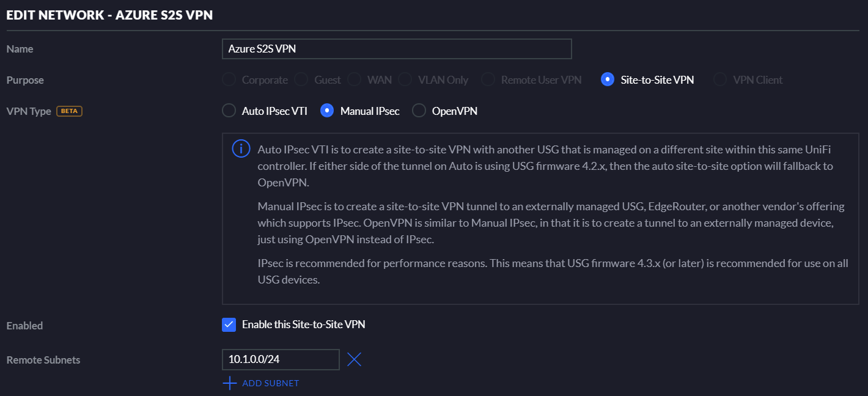Choose Guest network purpose
This screenshot has width=868, height=396.
(x=301, y=79)
